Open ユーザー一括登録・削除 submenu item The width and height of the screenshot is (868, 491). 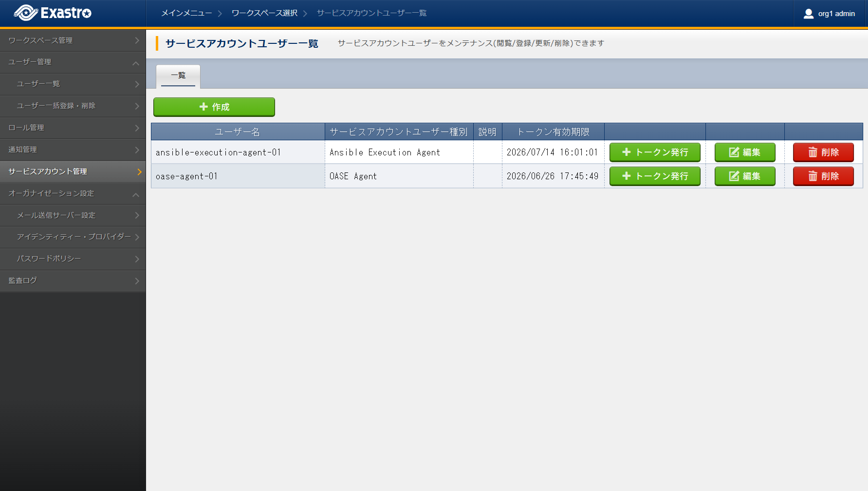[73, 106]
